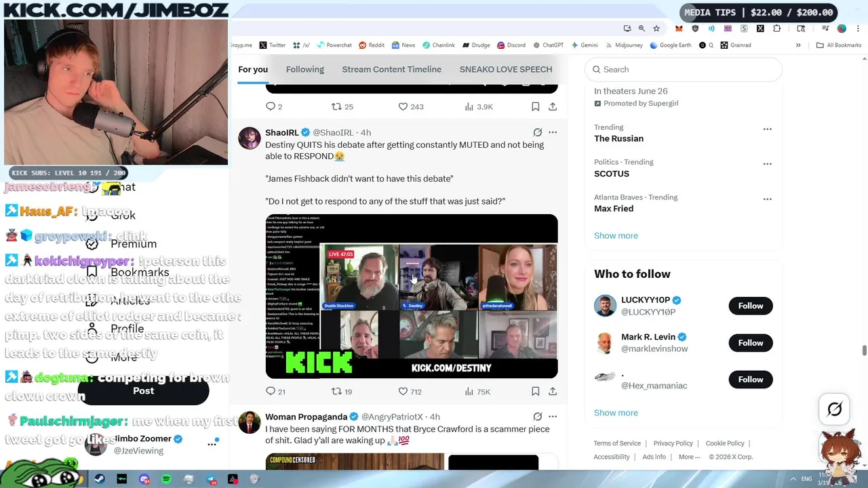This screenshot has height=488, width=868.
Task: Open the ChatGPT bookmark
Action: pos(548,45)
